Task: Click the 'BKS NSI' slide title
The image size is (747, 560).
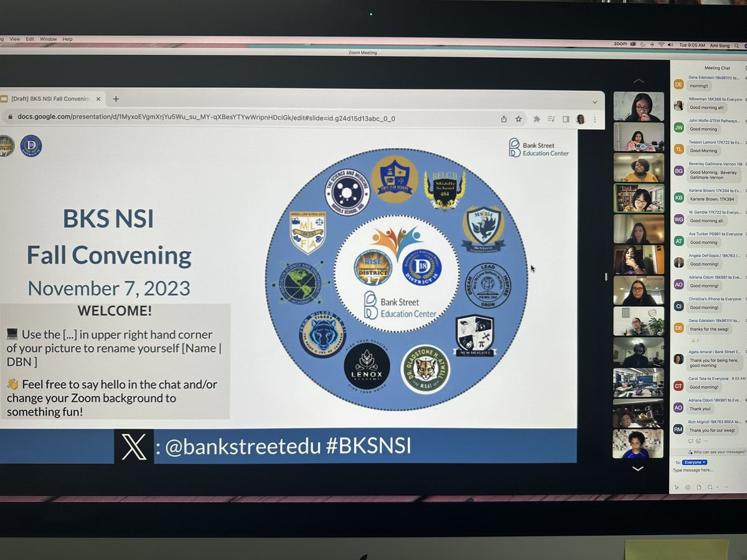Action: tap(109, 218)
